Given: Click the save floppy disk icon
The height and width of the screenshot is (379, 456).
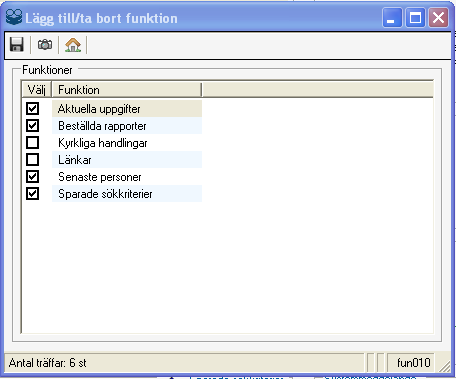Looking at the screenshot, I should 17,45.
